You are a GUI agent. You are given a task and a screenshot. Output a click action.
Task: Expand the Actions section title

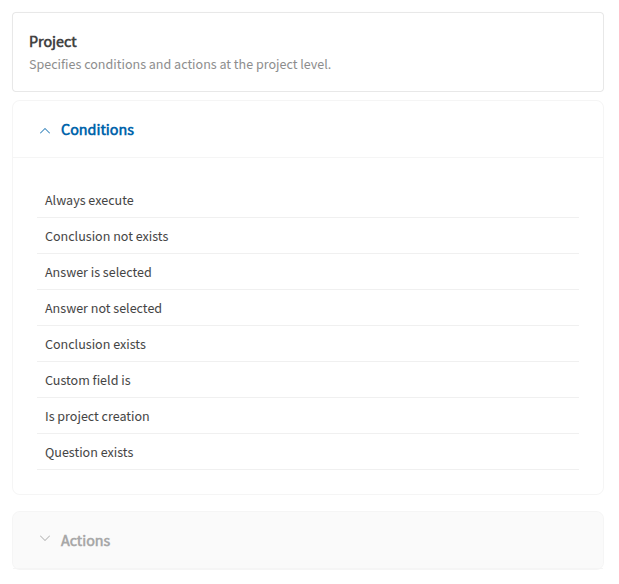[85, 541]
